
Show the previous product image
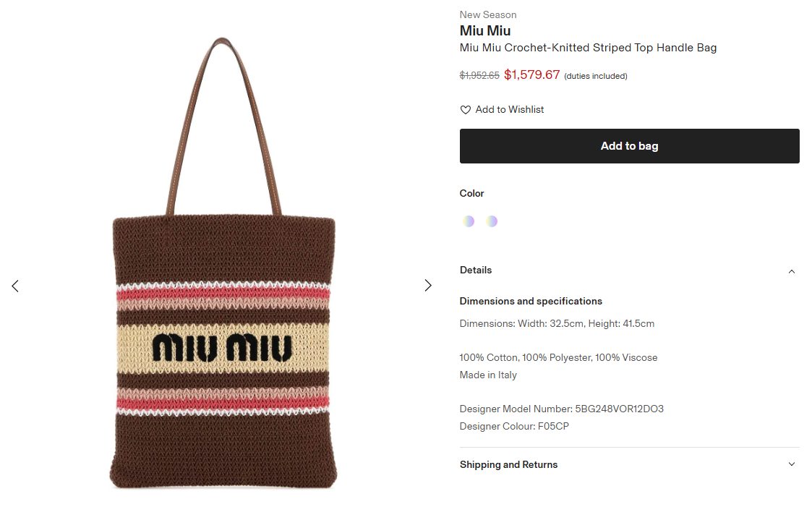coord(15,286)
